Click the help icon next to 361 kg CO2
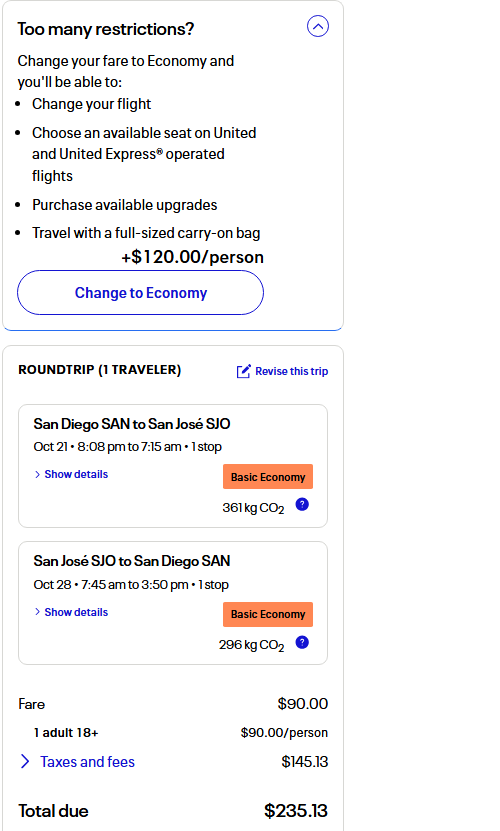The height and width of the screenshot is (831, 500). 302,505
